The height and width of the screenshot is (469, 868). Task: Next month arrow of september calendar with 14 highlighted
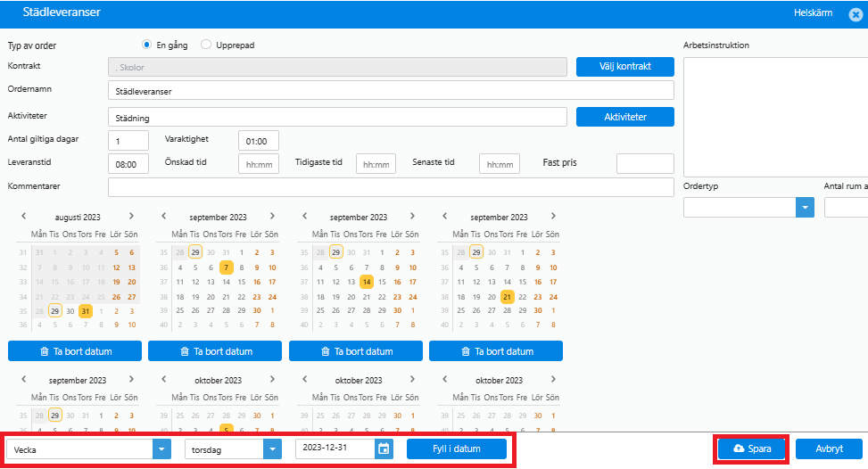[412, 217]
